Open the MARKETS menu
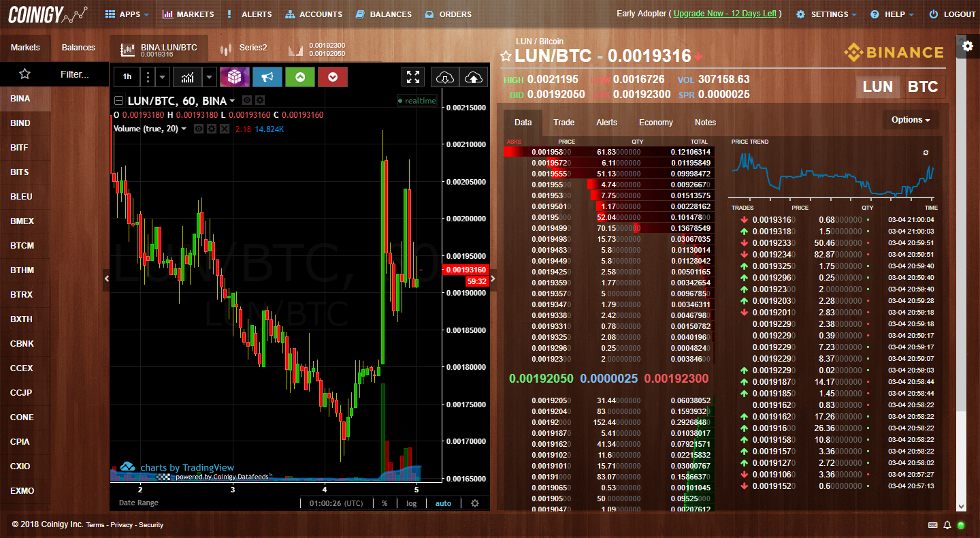 tap(188, 14)
